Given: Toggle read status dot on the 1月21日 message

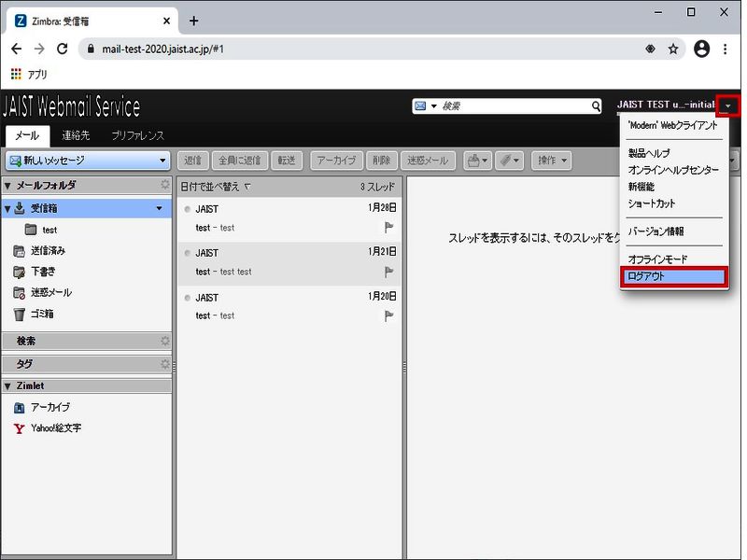Looking at the screenshot, I should point(188,253).
